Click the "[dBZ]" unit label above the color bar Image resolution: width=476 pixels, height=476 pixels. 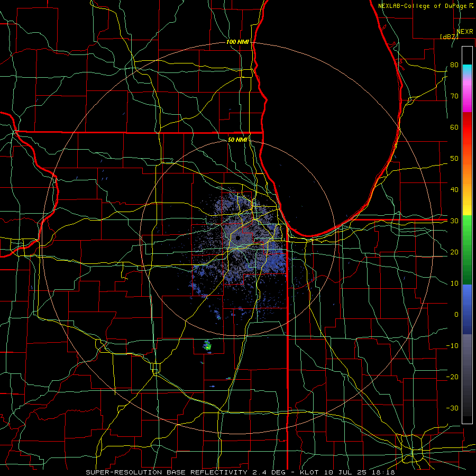449,36
